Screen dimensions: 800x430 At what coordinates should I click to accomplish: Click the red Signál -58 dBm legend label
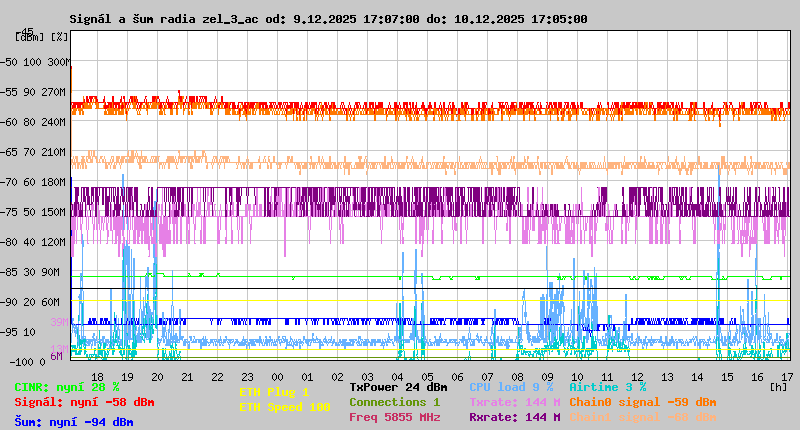[x=84, y=402]
